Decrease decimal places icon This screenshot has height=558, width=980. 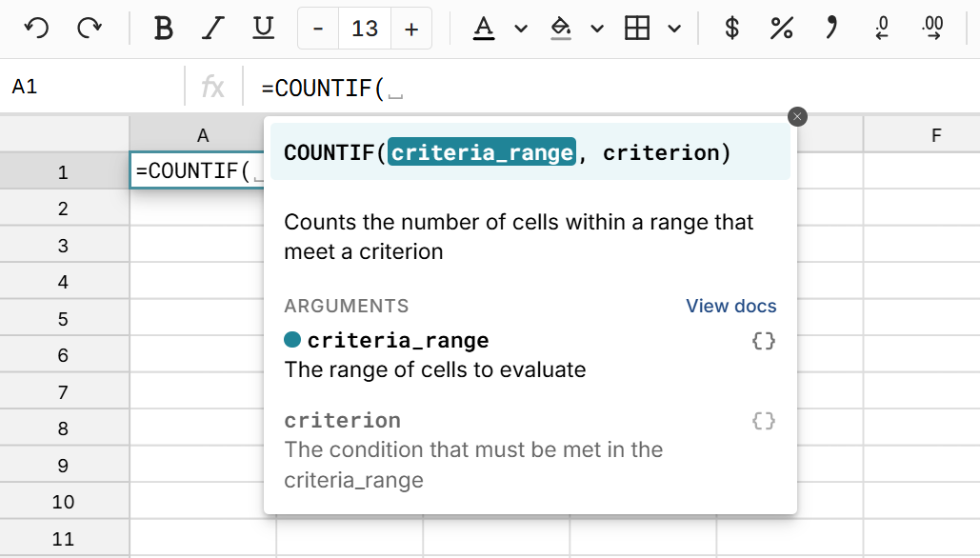click(x=882, y=29)
